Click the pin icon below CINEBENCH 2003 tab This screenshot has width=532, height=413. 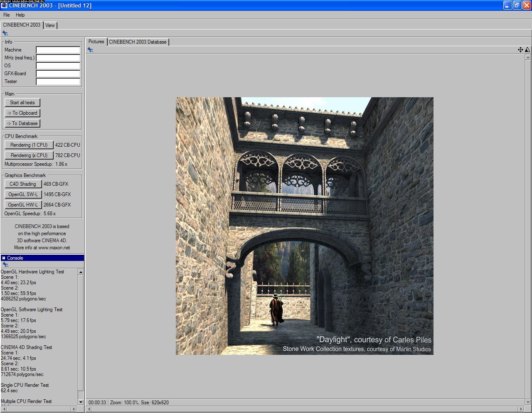tap(5, 33)
